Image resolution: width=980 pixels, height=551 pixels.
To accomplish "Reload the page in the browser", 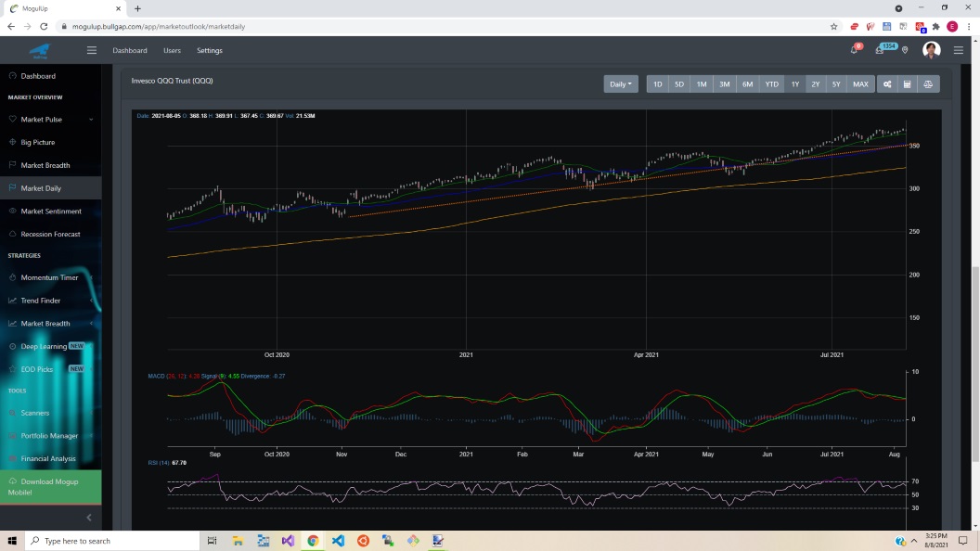I will (x=44, y=26).
